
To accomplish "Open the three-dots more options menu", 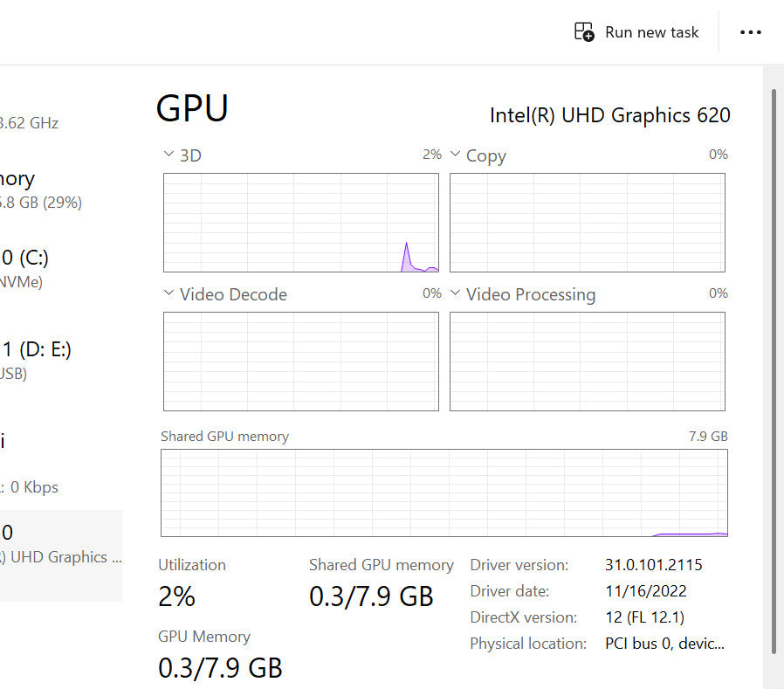I will [x=751, y=32].
